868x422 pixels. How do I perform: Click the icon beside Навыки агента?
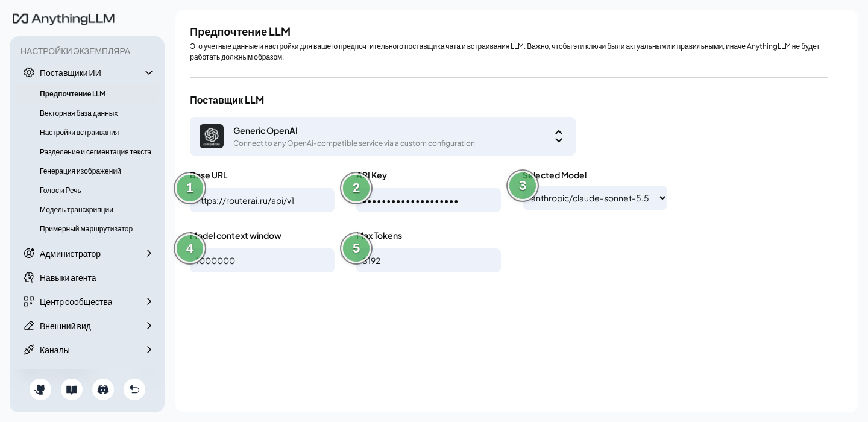pyautogui.click(x=29, y=278)
